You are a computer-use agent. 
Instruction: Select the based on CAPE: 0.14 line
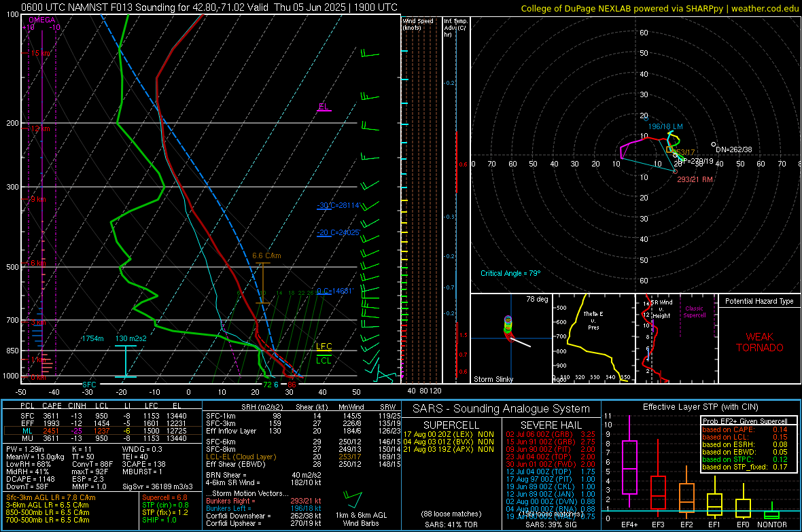pos(745,429)
